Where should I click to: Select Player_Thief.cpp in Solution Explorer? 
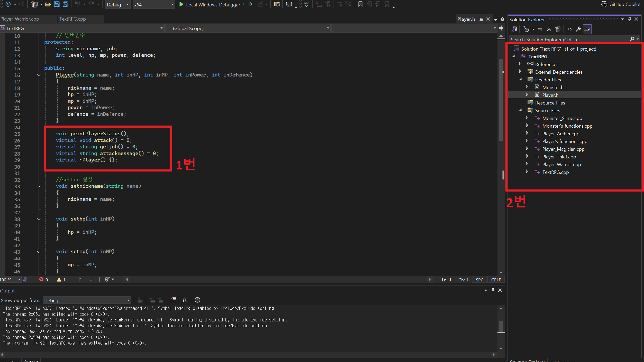559,157
